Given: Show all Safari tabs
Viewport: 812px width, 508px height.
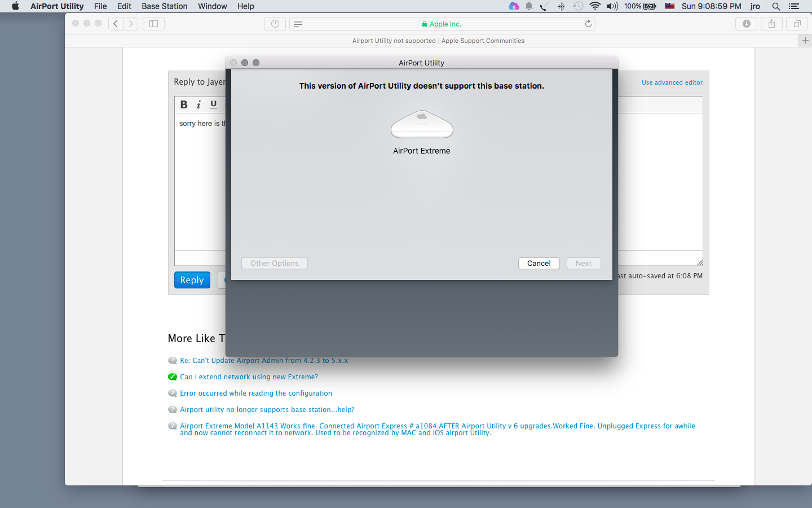Looking at the screenshot, I should point(797,24).
